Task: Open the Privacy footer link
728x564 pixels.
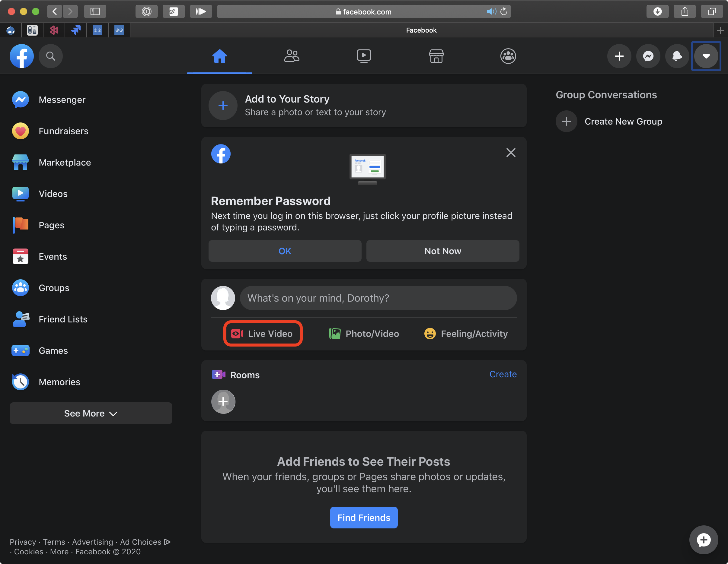Action: (x=23, y=542)
